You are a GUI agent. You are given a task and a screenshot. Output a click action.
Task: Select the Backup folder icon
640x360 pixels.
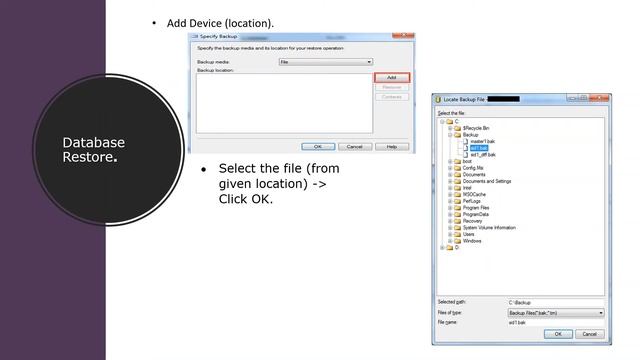[458, 135]
